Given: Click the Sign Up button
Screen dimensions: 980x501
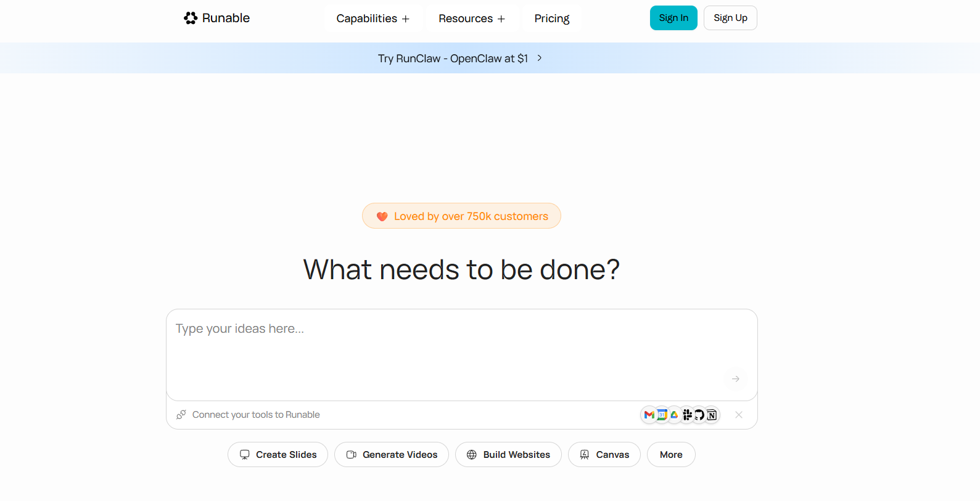Looking at the screenshot, I should [730, 18].
